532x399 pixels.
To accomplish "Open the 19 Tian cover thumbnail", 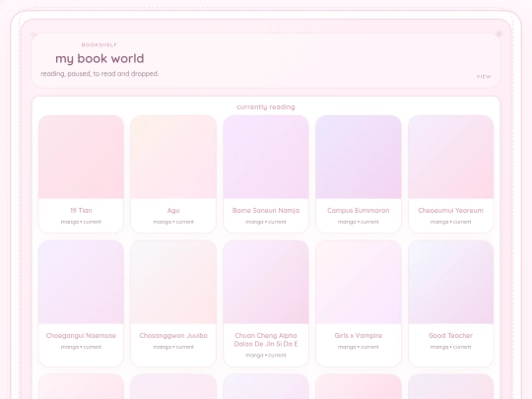I will coord(81,157).
